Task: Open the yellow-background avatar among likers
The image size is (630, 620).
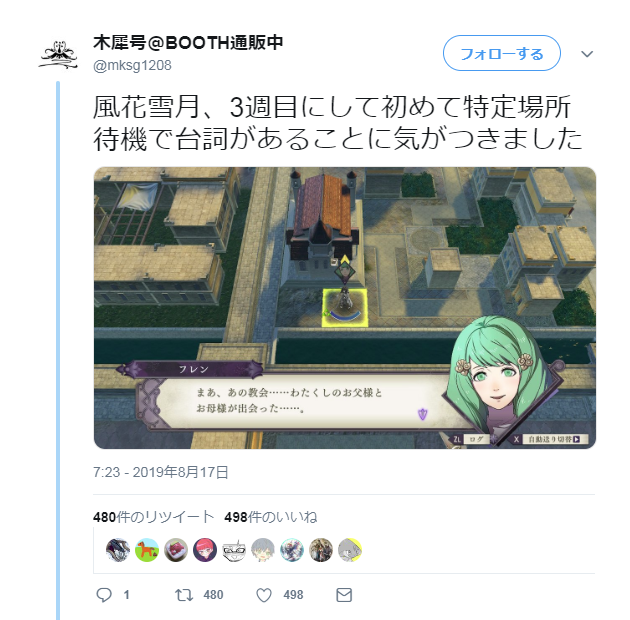Action: (x=350, y=550)
